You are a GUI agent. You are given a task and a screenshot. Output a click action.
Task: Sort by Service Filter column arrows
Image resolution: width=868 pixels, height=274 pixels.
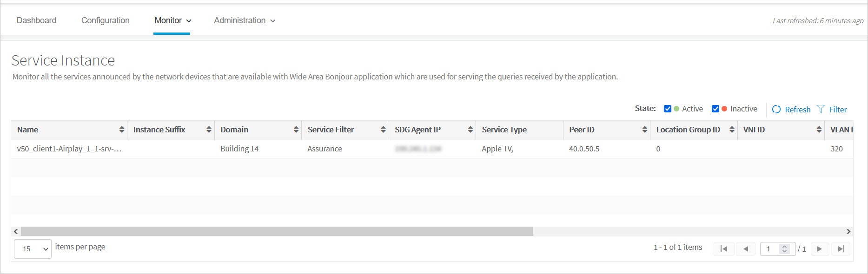pos(383,130)
